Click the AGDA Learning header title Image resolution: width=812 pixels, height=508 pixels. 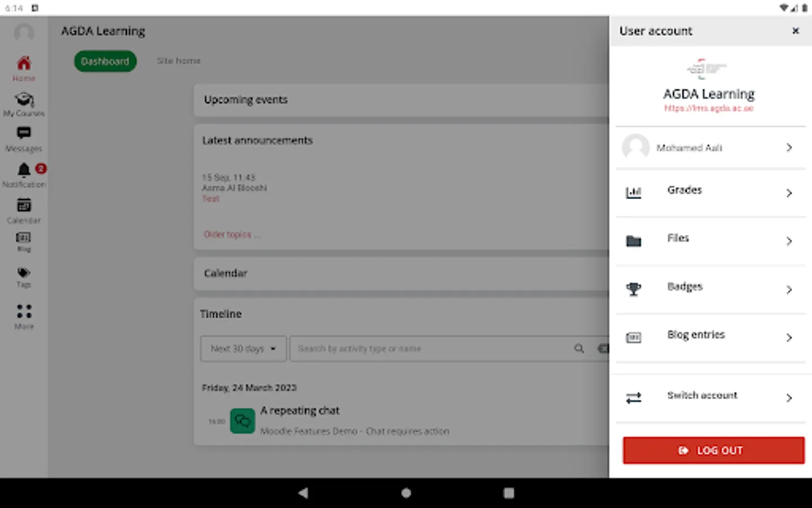tap(103, 31)
